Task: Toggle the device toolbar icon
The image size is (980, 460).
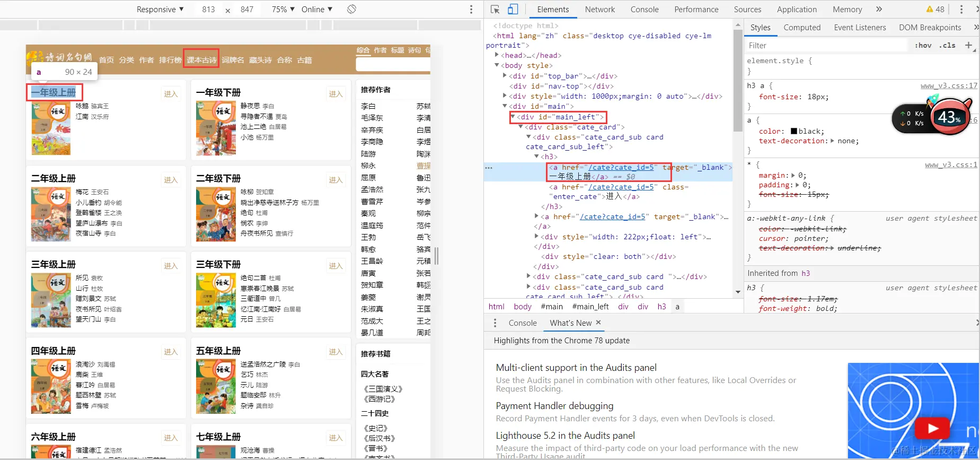Action: 513,10
